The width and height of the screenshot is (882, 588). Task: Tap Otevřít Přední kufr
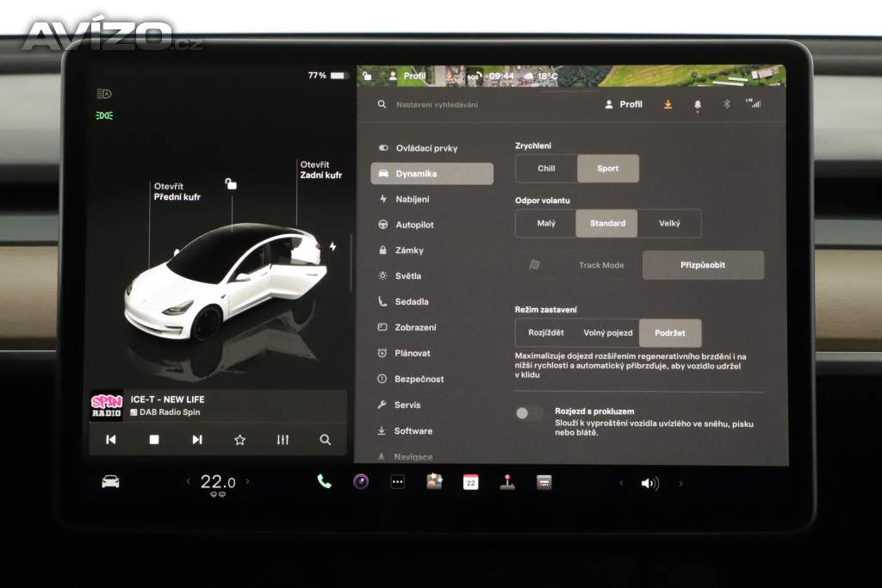pos(177,192)
